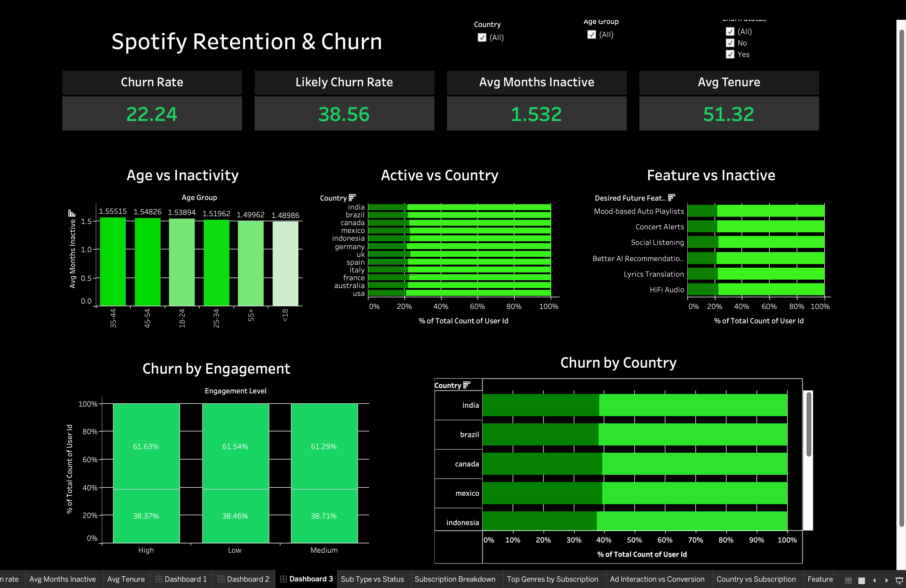Open the Sub Type vs Status tab
Screen dimensions: 906x588
tap(372, 579)
